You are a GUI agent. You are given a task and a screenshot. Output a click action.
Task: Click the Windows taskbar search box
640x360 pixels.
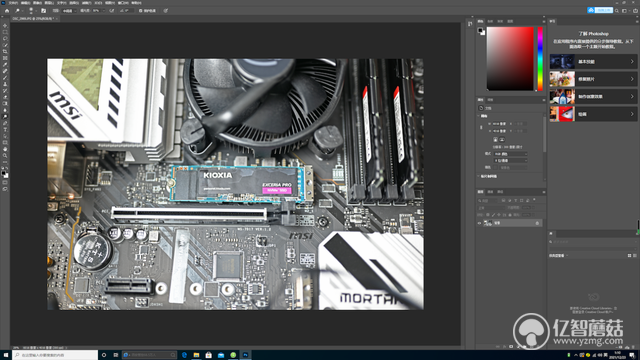[55, 355]
